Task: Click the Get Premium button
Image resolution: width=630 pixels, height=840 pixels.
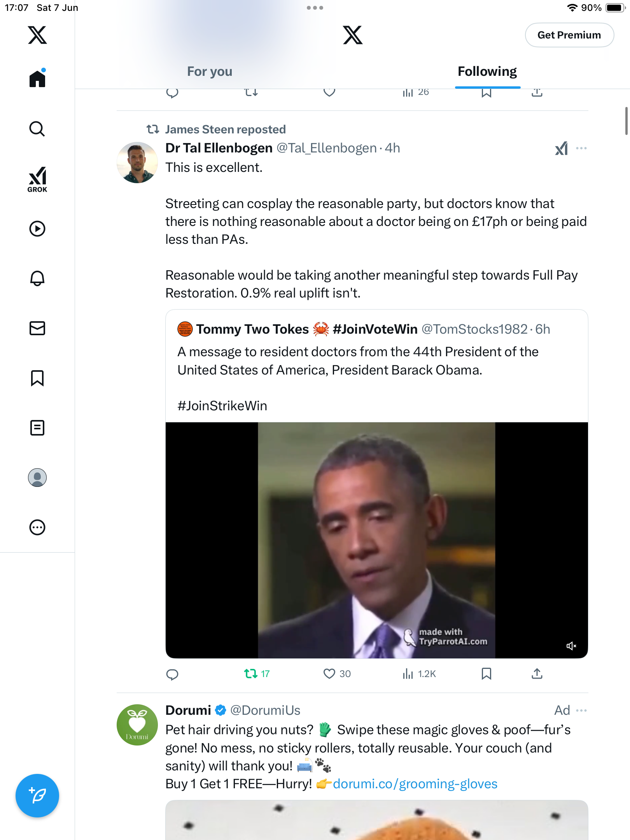Action: [569, 35]
